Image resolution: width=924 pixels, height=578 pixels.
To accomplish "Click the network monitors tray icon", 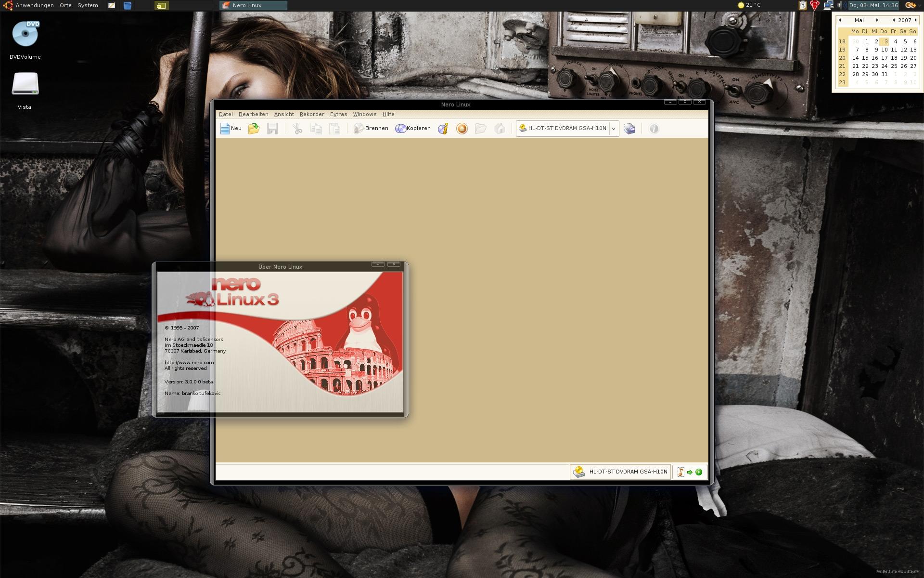I will [828, 5].
